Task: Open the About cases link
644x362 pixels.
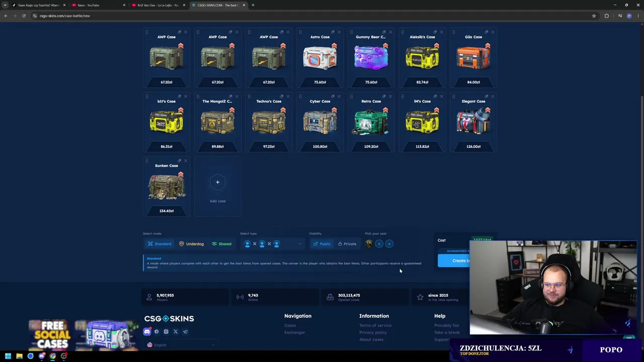Action: pyautogui.click(x=371, y=339)
